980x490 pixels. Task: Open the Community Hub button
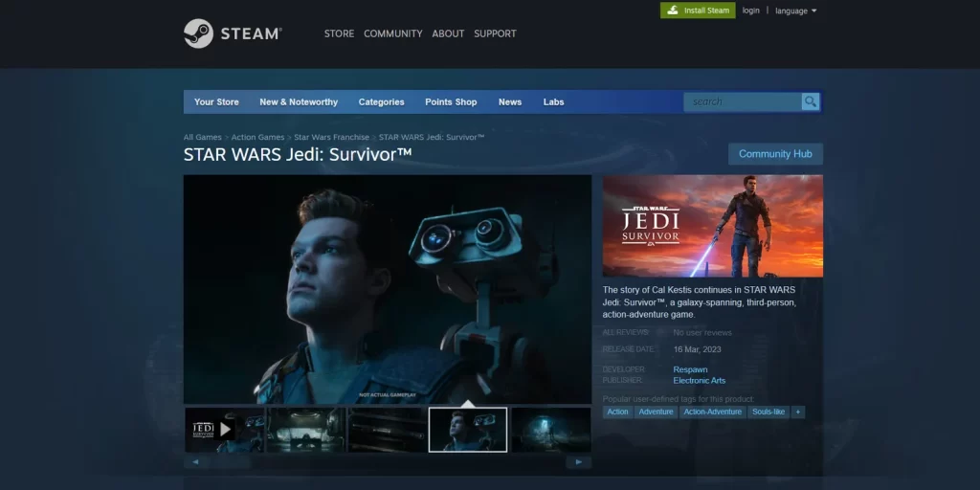pyautogui.click(x=775, y=154)
